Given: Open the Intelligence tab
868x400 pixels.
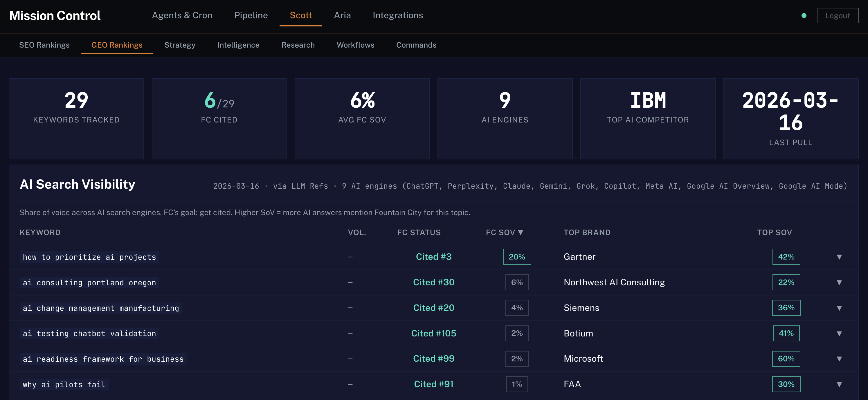Looking at the screenshot, I should [x=238, y=45].
